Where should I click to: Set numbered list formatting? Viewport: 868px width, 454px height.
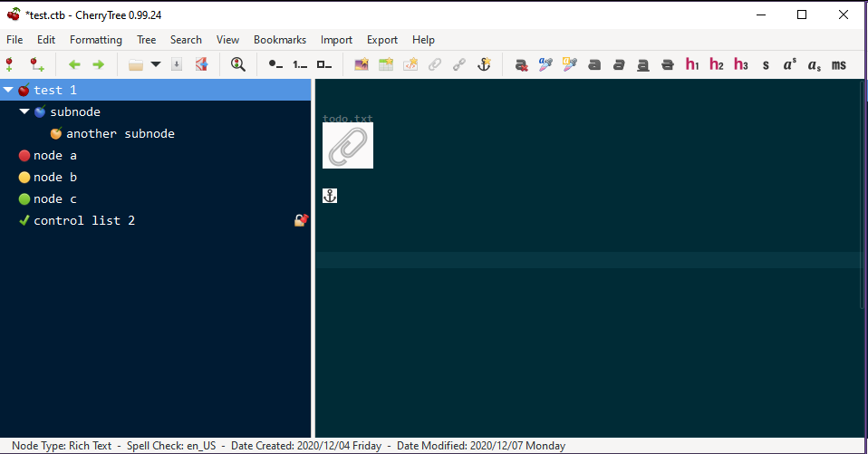tap(300, 64)
